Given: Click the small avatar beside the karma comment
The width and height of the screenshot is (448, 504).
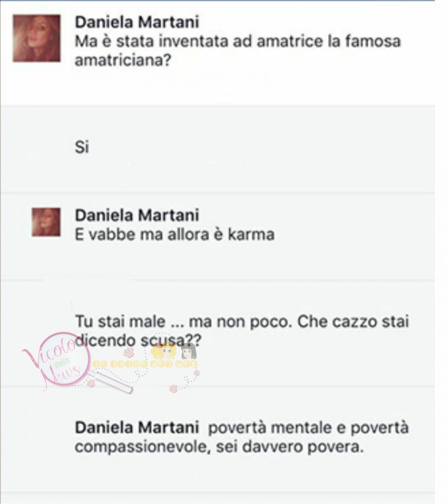Looking at the screenshot, I should pos(46,222).
